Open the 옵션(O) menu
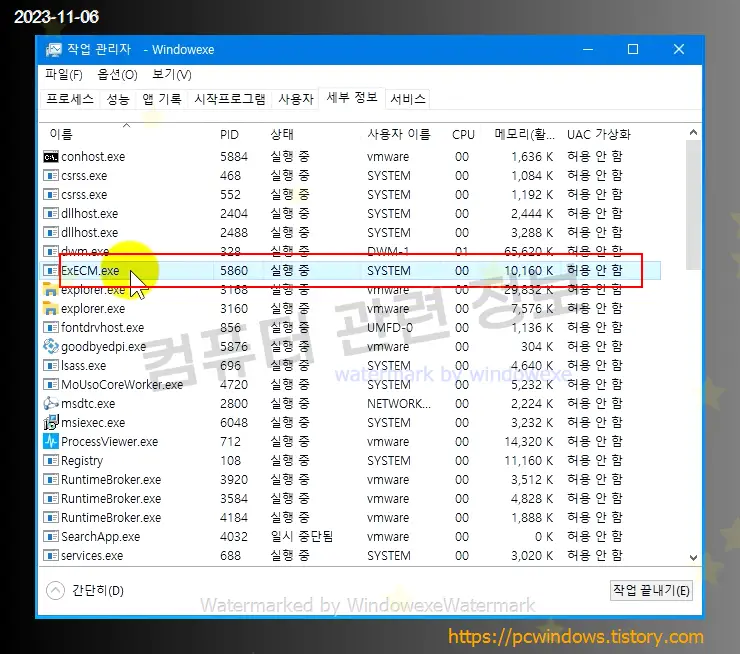The height and width of the screenshot is (654, 740). 117,75
